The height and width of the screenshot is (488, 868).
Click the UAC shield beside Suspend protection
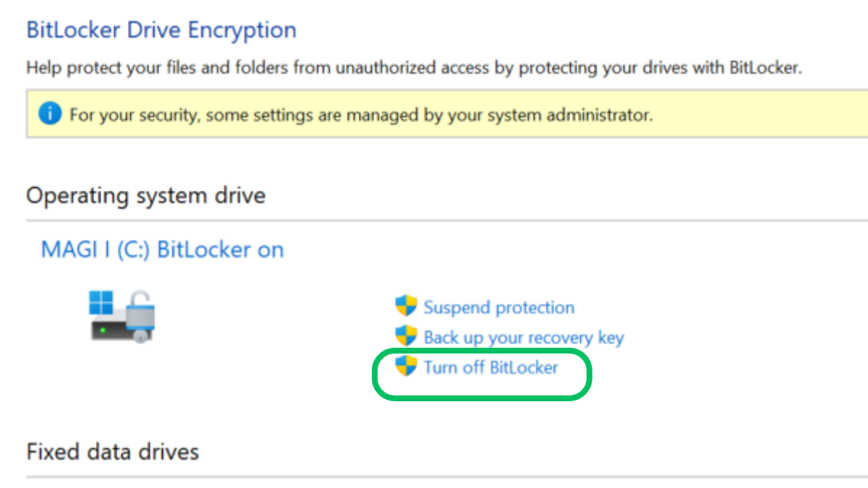(x=406, y=307)
